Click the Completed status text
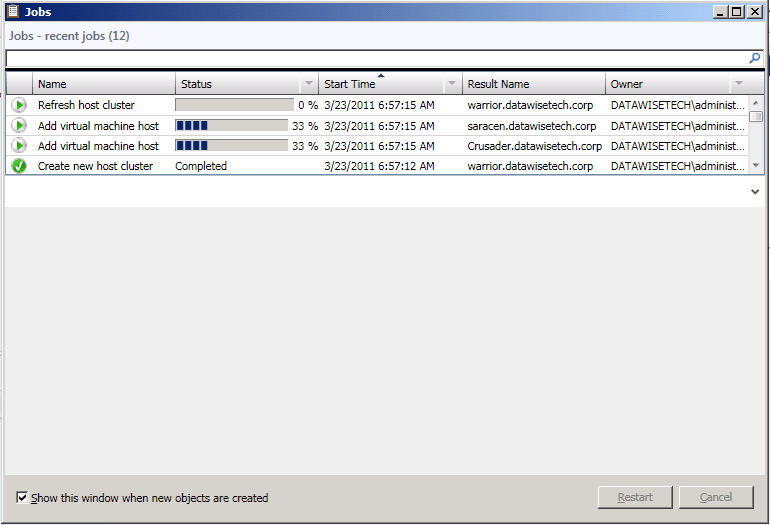The width and height of the screenshot is (770, 525). click(201, 166)
